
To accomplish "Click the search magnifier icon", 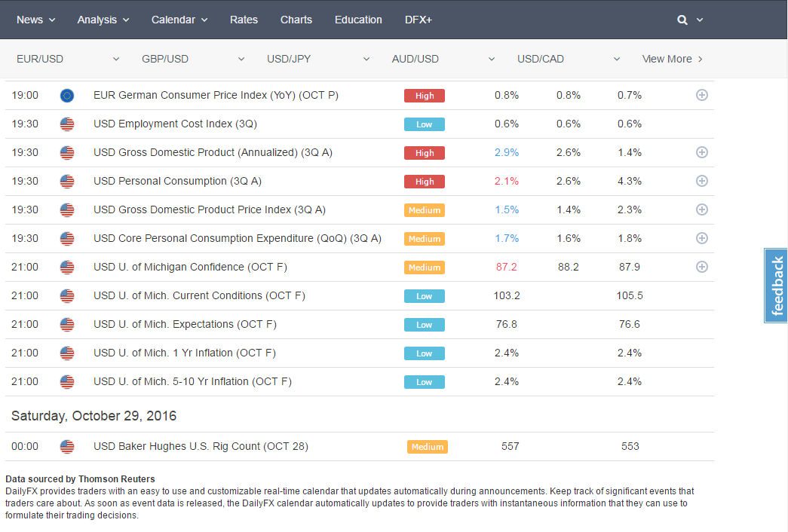I will tap(682, 20).
